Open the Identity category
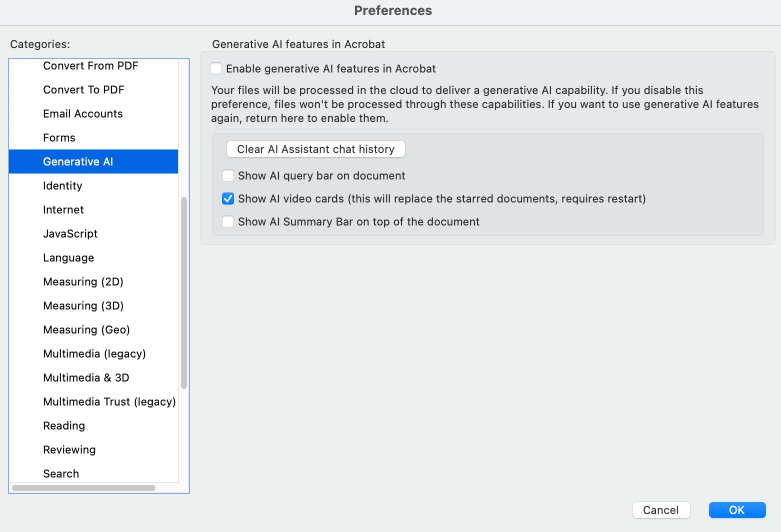Screen dimensions: 781x532 coord(93,185)
